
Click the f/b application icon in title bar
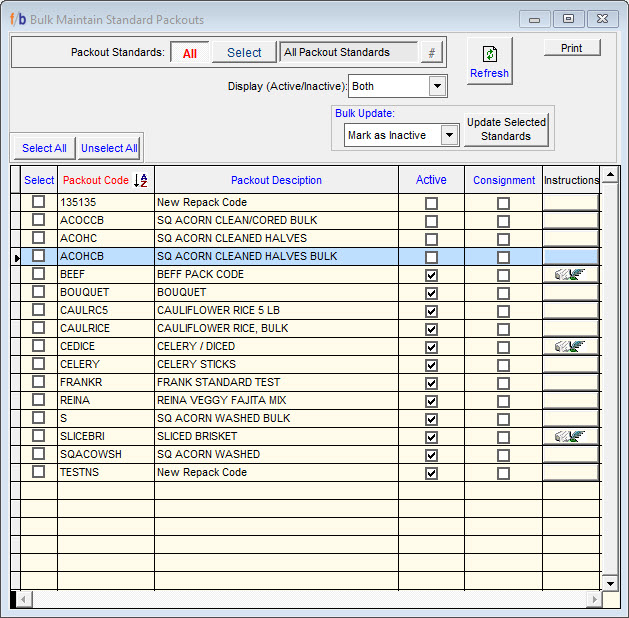pyautogui.click(x=17, y=19)
